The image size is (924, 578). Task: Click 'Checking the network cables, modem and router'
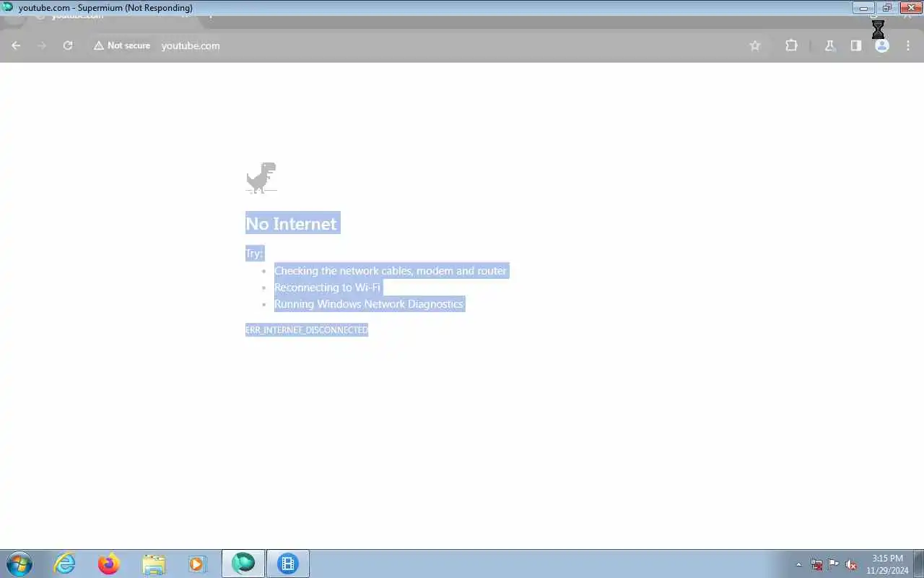(391, 271)
